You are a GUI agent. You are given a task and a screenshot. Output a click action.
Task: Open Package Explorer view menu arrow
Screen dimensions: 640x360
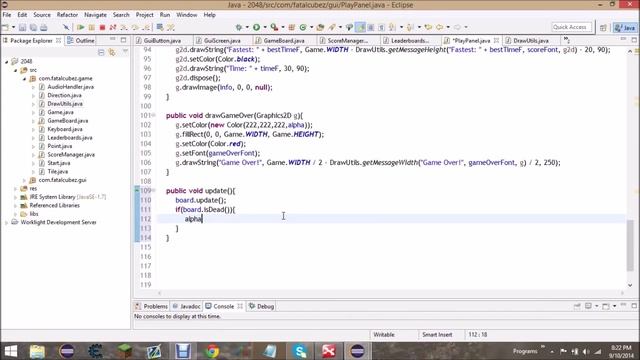125,52
